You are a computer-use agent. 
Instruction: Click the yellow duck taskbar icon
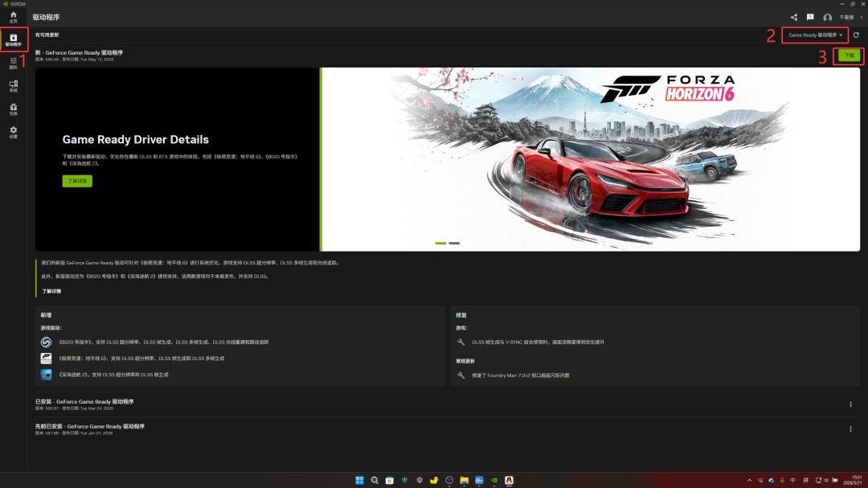click(x=434, y=480)
